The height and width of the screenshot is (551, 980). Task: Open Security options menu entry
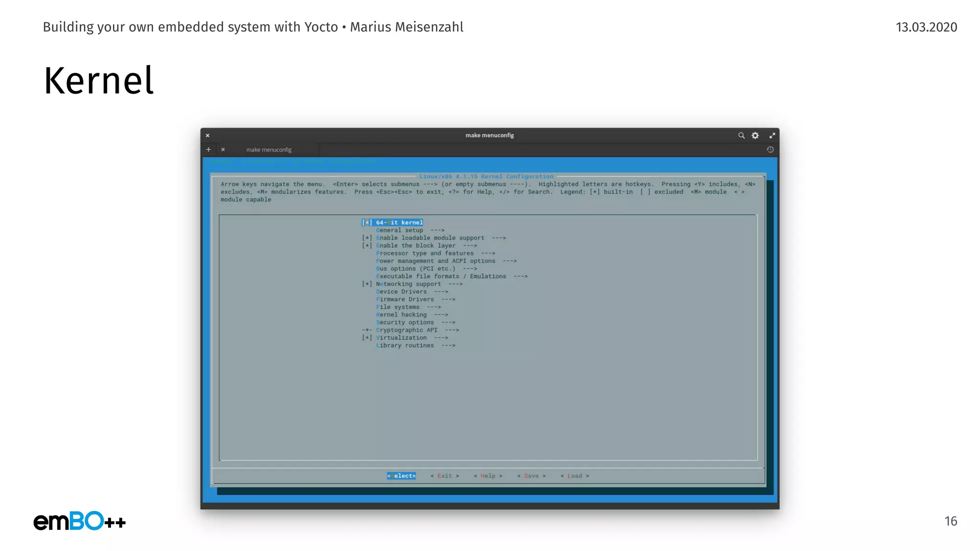405,322
